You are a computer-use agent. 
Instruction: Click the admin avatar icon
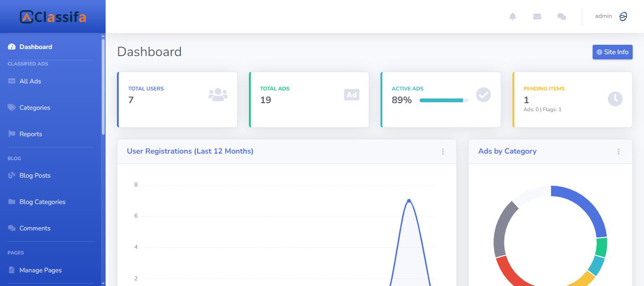click(623, 16)
